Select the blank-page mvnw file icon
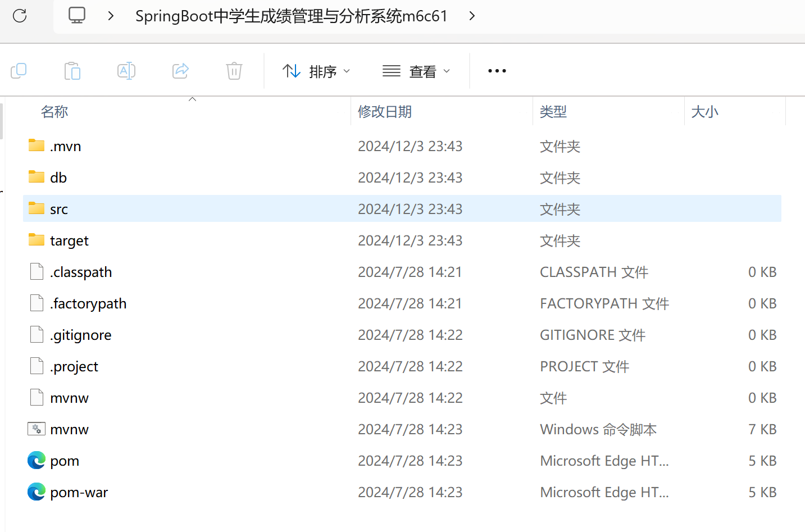 [37, 397]
